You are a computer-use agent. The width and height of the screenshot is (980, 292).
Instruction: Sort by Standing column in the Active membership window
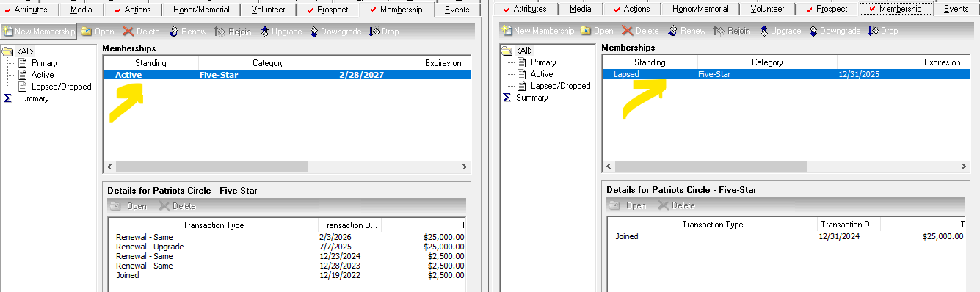click(150, 63)
